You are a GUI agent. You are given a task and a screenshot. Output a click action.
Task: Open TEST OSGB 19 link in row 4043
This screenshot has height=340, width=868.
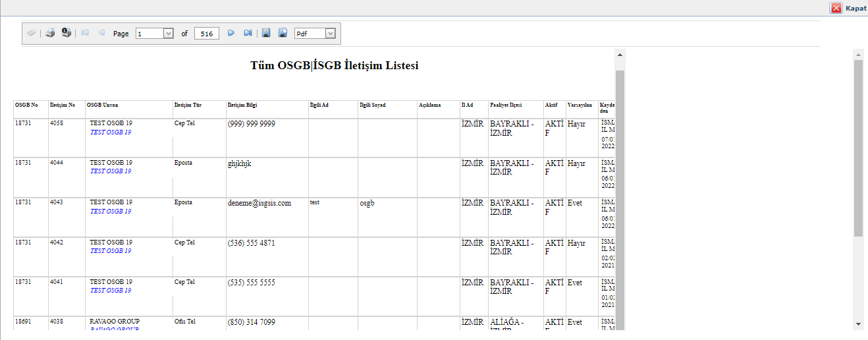110,212
